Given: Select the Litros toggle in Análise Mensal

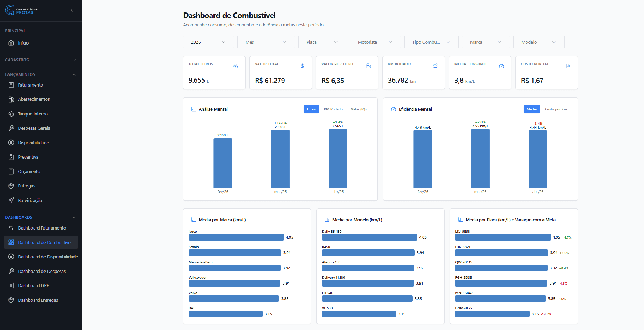Looking at the screenshot, I should 311,109.
